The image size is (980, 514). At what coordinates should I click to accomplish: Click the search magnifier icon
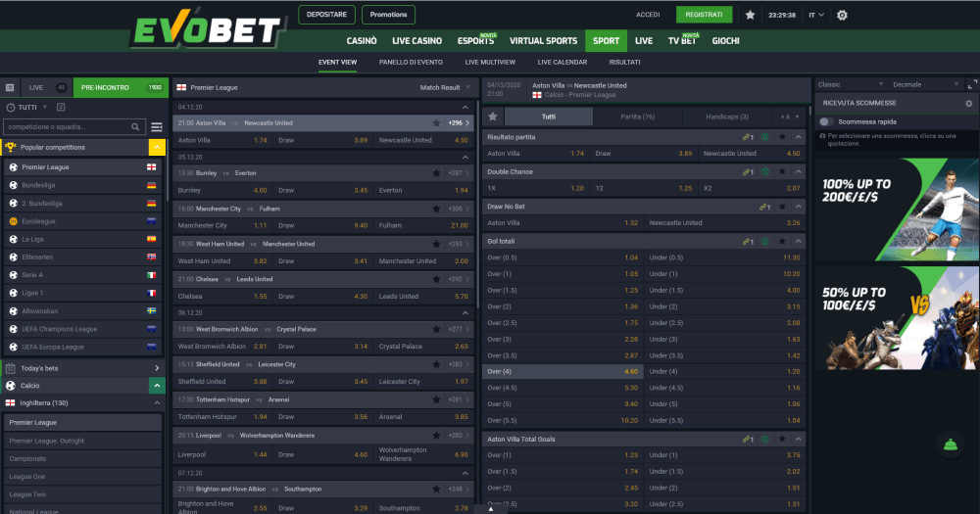point(135,126)
